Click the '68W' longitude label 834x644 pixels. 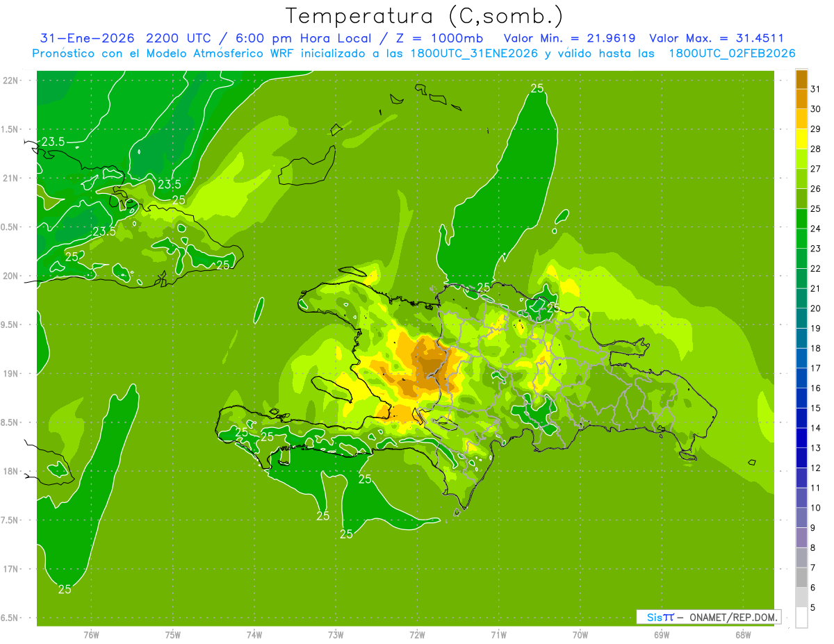[x=743, y=635]
